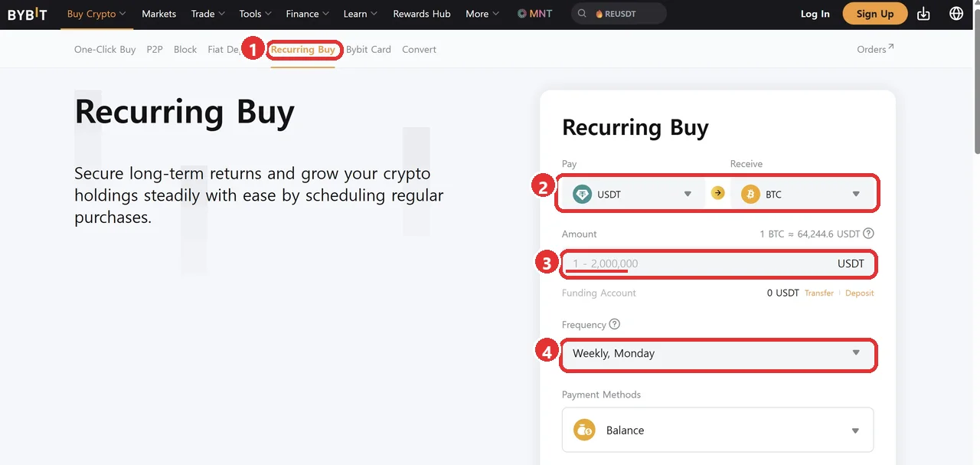Switch to the Convert tab
The height and width of the screenshot is (465, 980).
point(419,49)
